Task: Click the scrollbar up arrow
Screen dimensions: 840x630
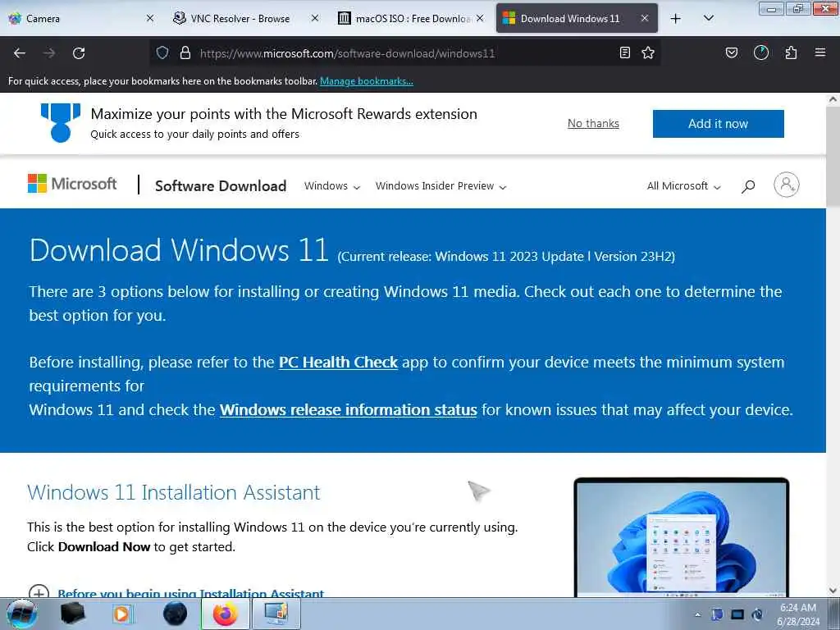Action: point(833,99)
